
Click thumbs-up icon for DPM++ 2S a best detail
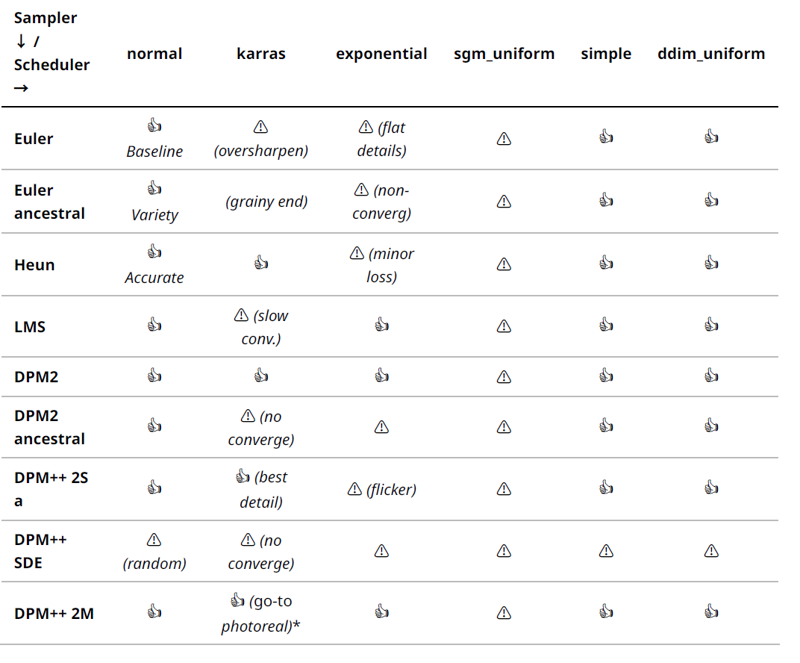(243, 476)
